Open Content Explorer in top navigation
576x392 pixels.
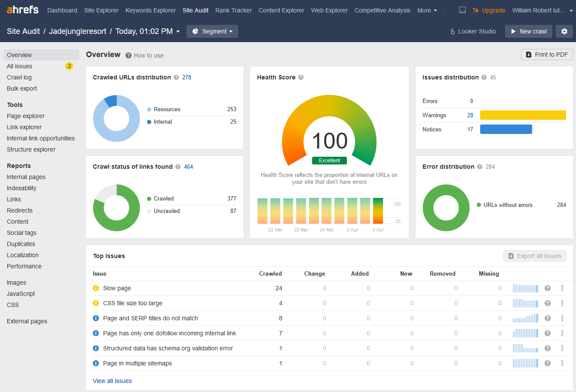282,10
